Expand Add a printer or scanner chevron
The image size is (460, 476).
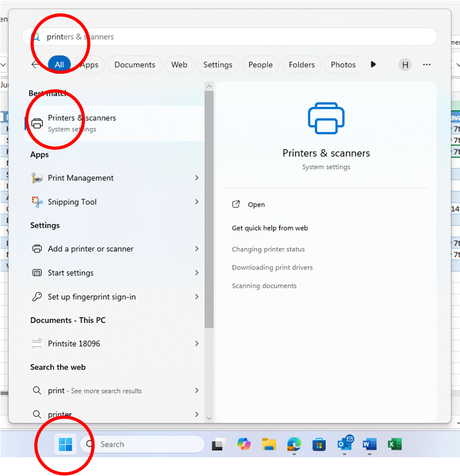pos(197,249)
